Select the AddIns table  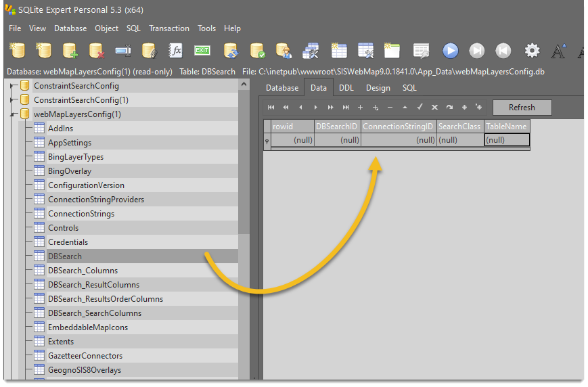(60, 129)
